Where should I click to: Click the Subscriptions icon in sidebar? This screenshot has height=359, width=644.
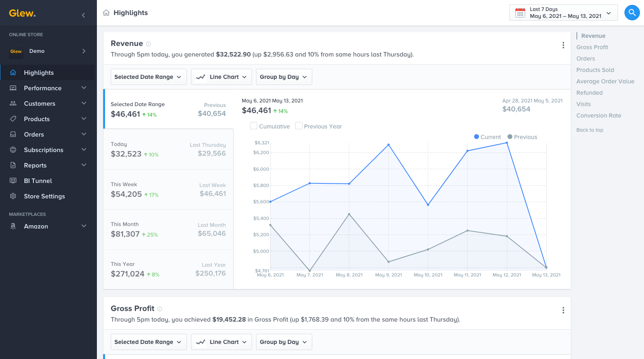point(13,150)
